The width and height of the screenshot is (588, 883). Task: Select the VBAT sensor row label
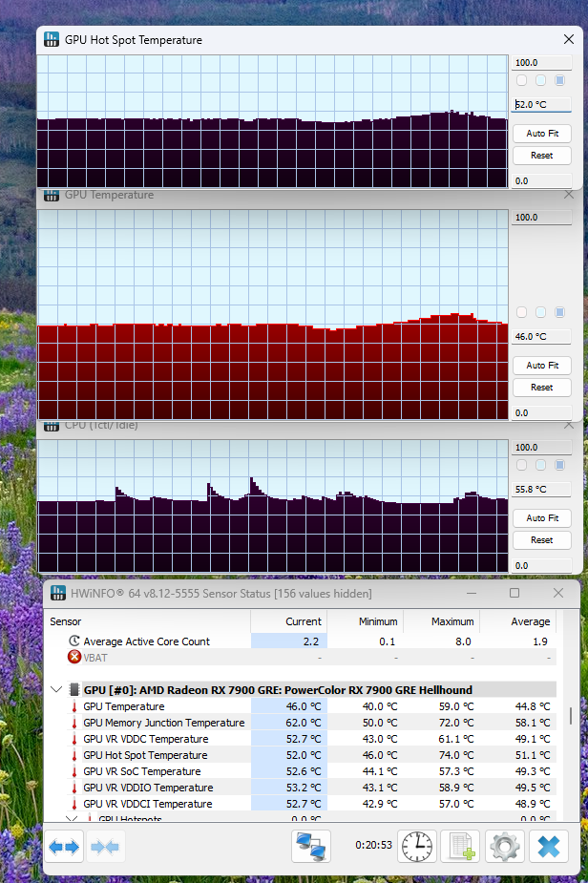pos(95,658)
